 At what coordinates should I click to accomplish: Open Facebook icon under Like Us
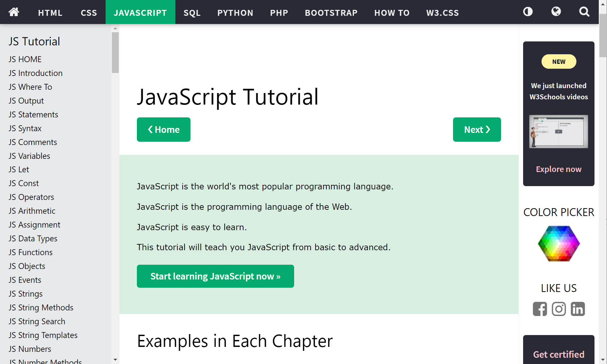click(x=540, y=309)
